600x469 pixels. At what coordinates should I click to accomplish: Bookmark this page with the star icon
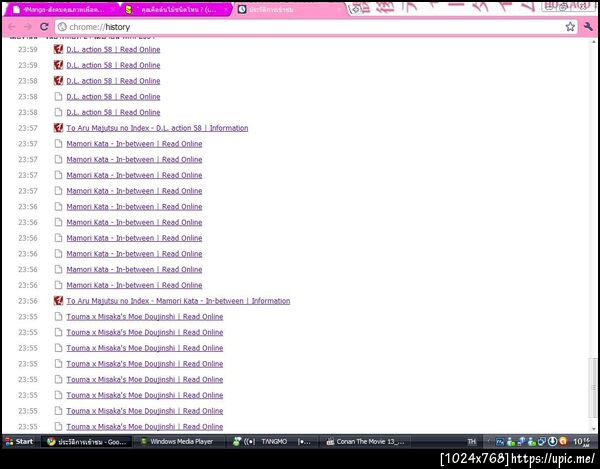[x=570, y=27]
